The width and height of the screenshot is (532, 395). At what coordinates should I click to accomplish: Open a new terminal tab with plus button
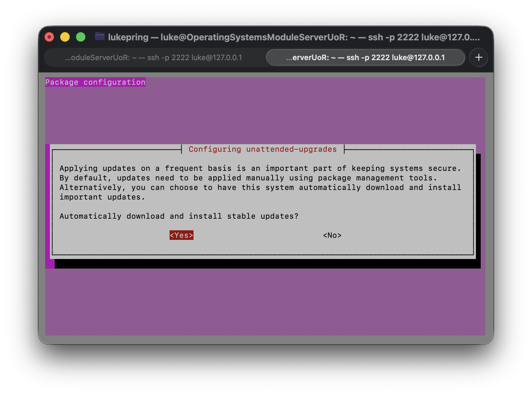coord(478,57)
